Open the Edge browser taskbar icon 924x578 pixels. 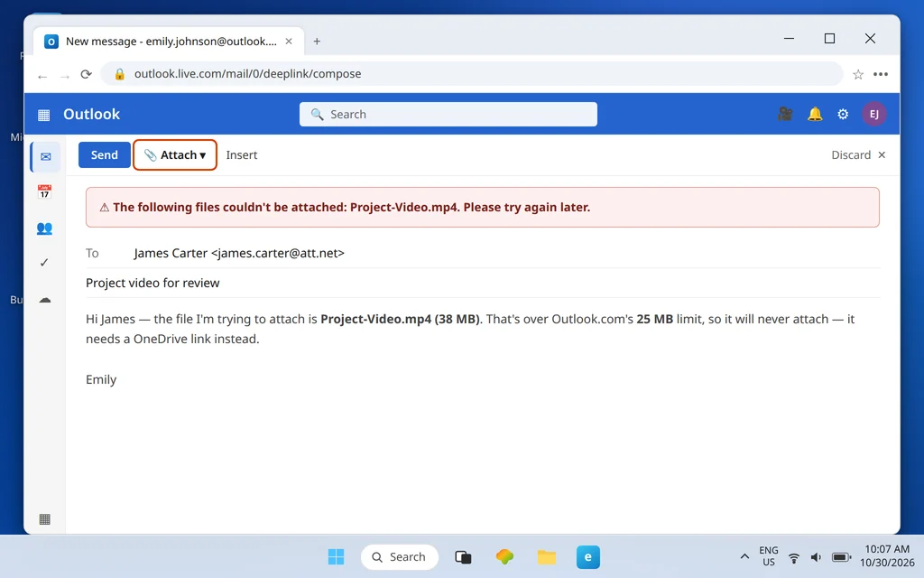tap(588, 556)
